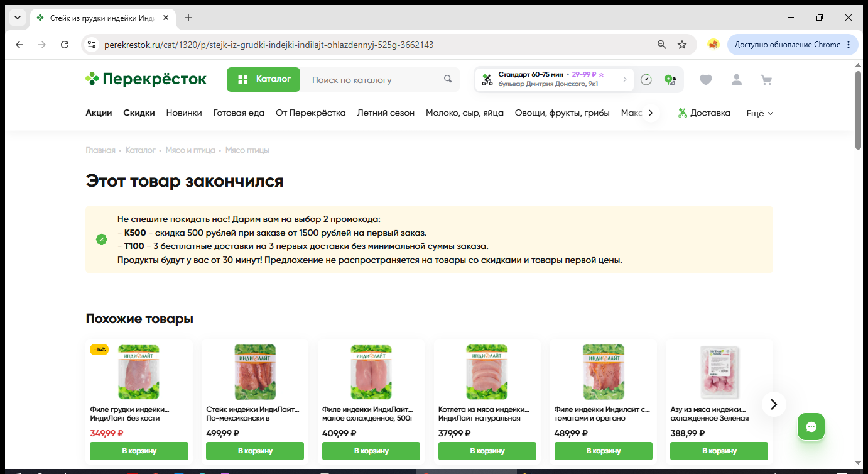Select the Готовая еда category

click(239, 113)
